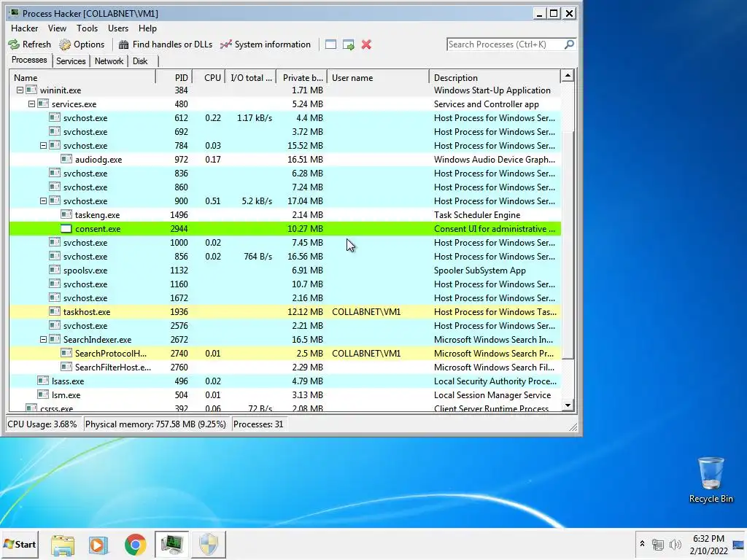
Task: Select the consent.exe process row
Action: pos(285,228)
